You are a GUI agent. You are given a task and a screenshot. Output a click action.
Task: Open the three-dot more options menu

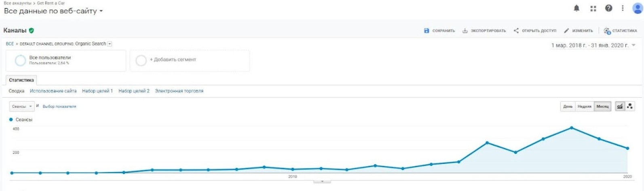point(623,8)
